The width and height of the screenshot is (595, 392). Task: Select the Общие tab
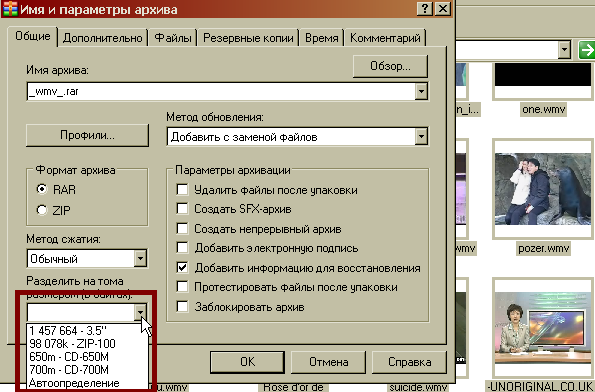click(x=33, y=36)
